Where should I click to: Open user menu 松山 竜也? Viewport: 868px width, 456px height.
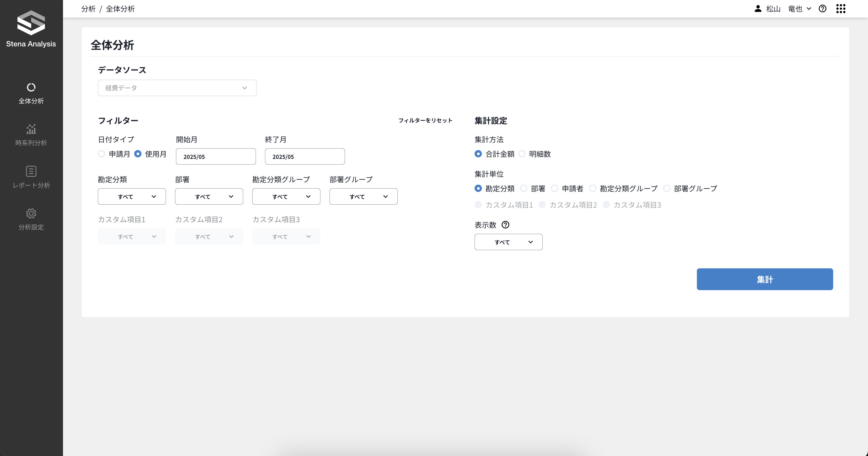(782, 9)
